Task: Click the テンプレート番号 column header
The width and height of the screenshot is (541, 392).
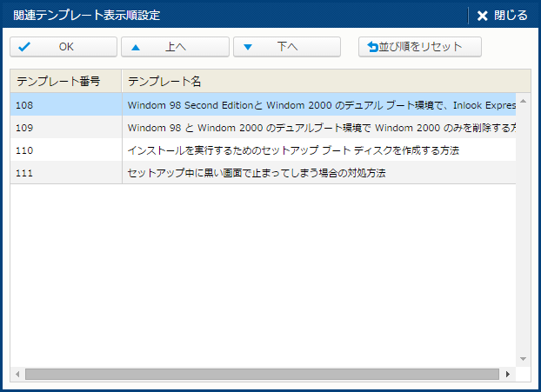Action: point(65,81)
